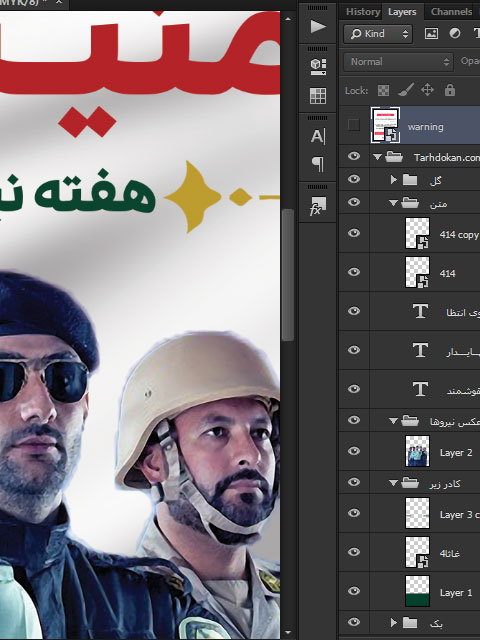Collapse the کادر زیر group

coord(393,483)
